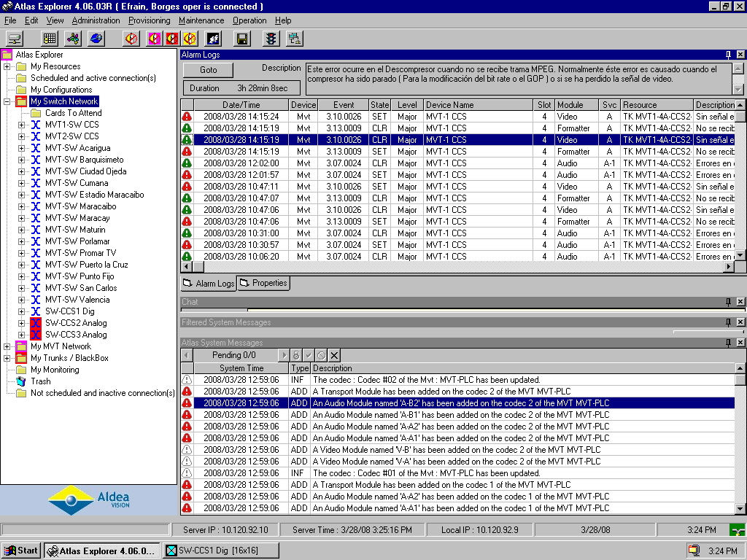Select the MVT-SW Puerto la Cruz item
Screen dimensions: 747x560
coord(86,265)
